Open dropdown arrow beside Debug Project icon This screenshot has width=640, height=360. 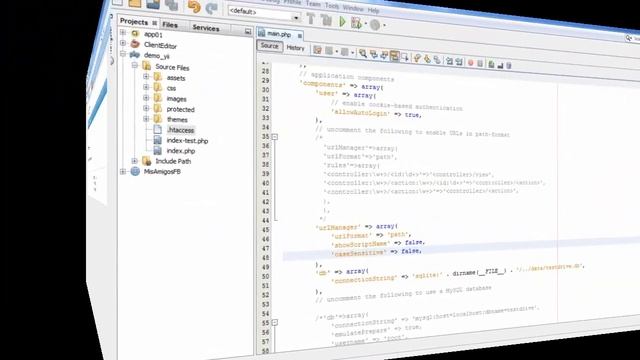click(x=366, y=24)
